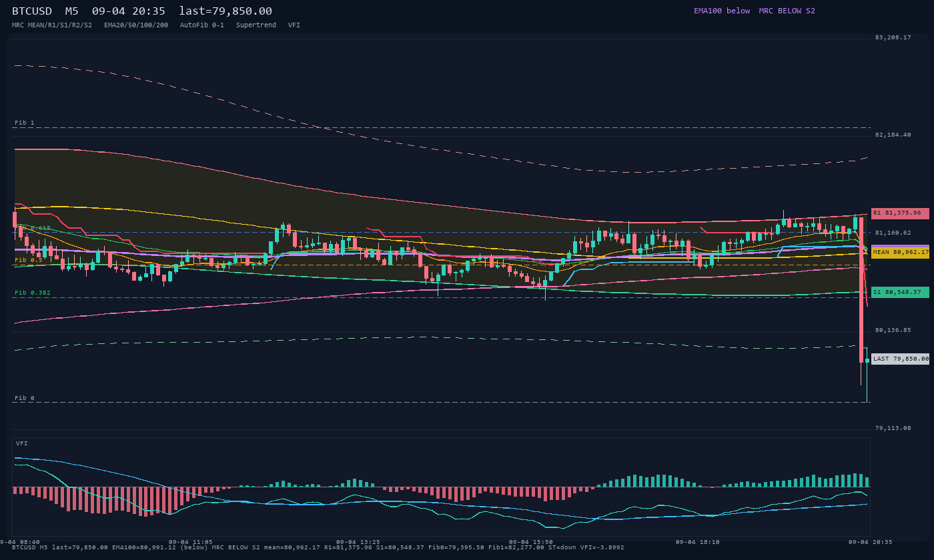Click the bottom status line starting 'BTCUSD M5 last='
934x560 pixels.
coord(318,548)
